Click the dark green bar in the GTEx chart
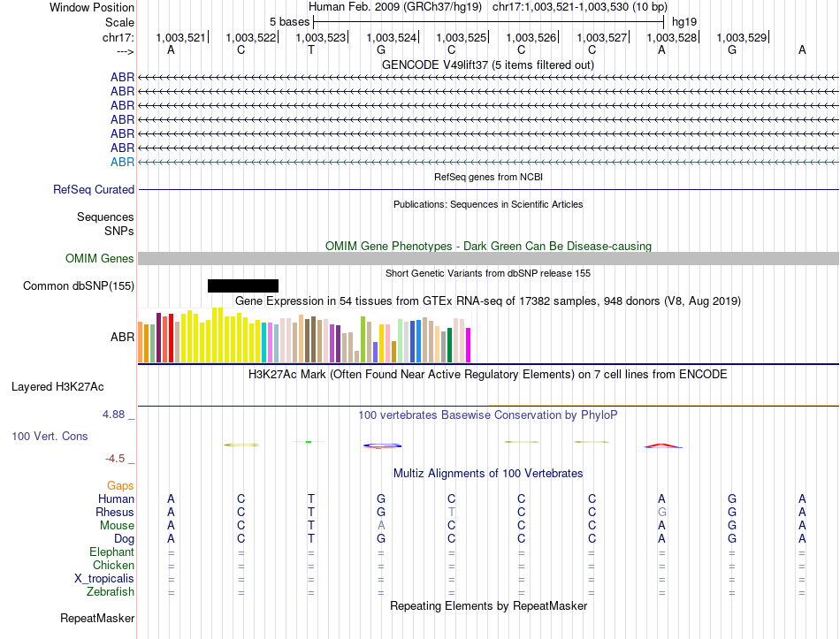 click(449, 345)
